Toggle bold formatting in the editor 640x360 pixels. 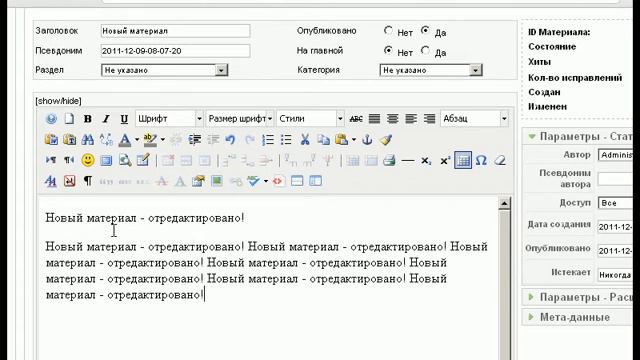pos(87,119)
